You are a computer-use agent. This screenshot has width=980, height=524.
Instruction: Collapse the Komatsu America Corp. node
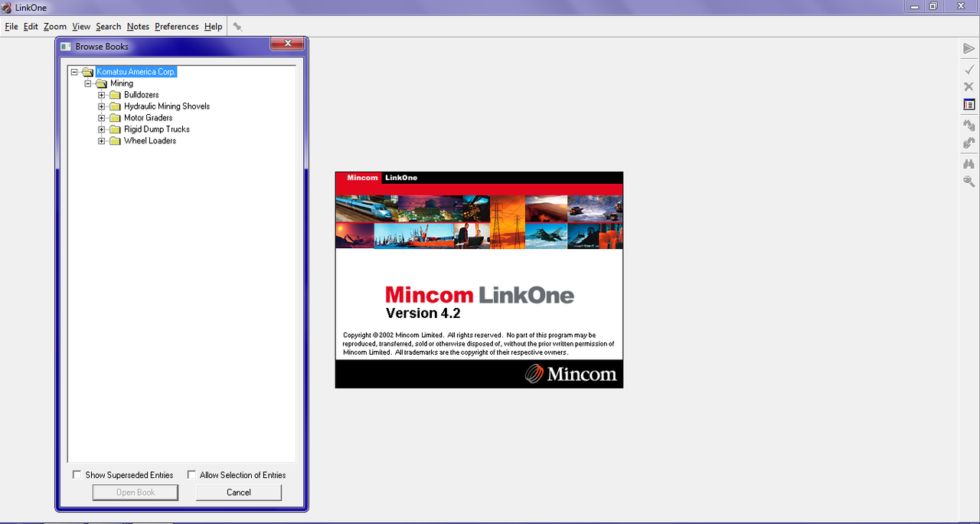point(74,72)
